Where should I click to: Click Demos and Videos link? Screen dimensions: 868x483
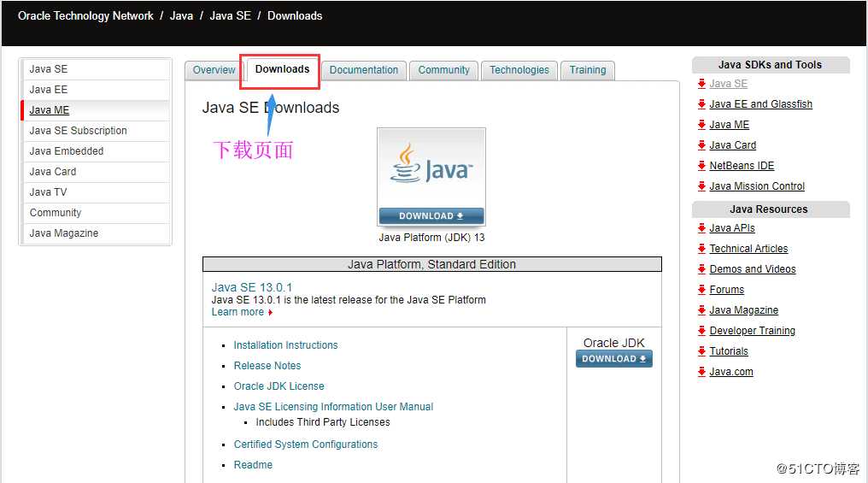753,268
